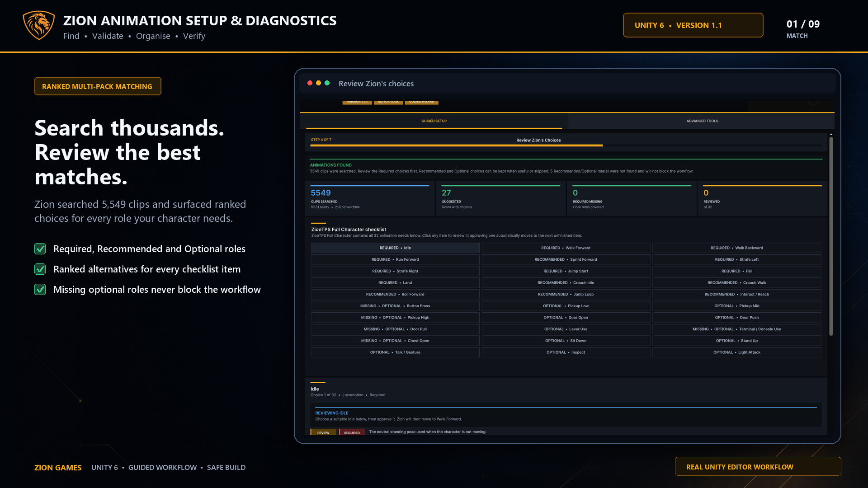Switch to the Advanced Tools tab

(702, 121)
